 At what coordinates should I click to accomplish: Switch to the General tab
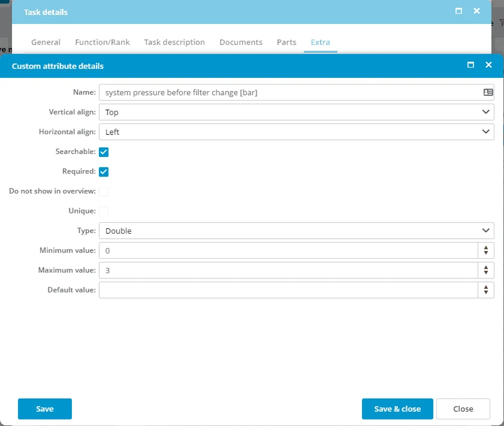coord(46,43)
